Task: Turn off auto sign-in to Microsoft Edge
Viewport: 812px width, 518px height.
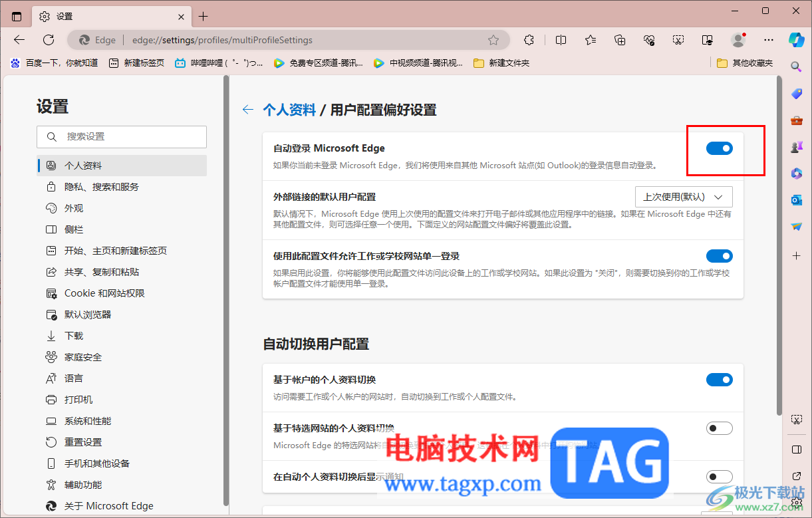Action: 720,148
